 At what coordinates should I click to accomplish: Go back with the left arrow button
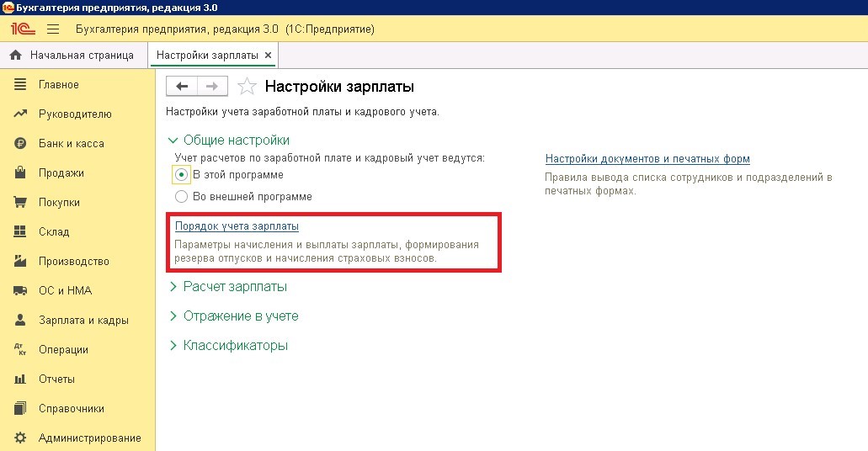coord(182,87)
